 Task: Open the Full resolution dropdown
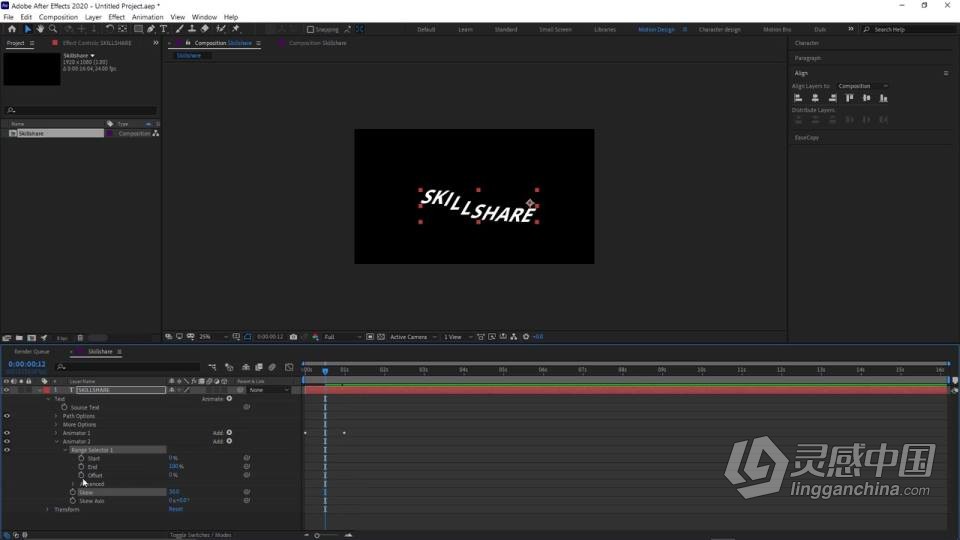342,337
